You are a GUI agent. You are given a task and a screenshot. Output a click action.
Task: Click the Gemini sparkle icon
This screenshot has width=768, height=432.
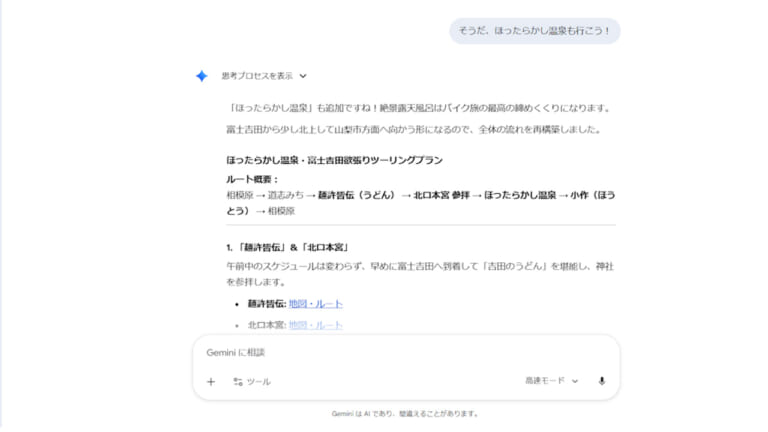tap(201, 76)
